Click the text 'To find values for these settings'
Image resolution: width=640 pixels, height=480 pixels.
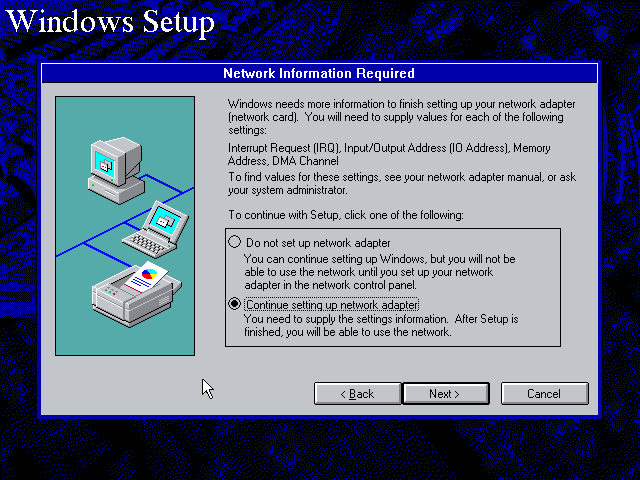pos(304,177)
